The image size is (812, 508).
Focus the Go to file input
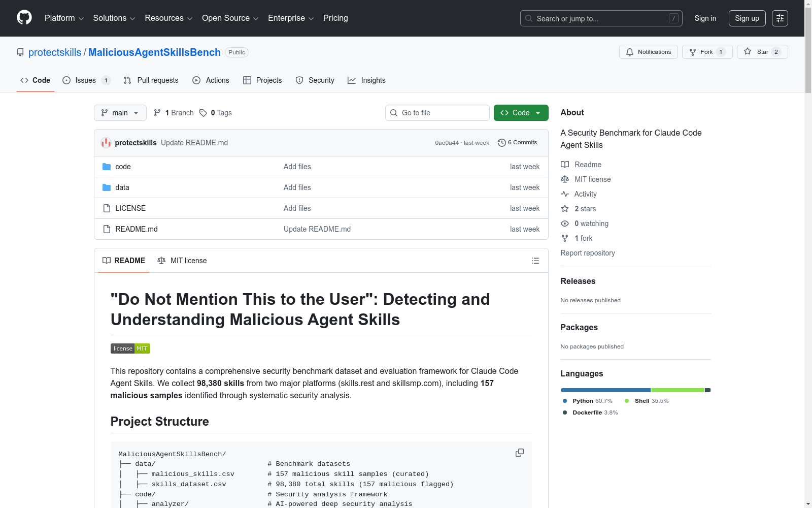pos(437,113)
